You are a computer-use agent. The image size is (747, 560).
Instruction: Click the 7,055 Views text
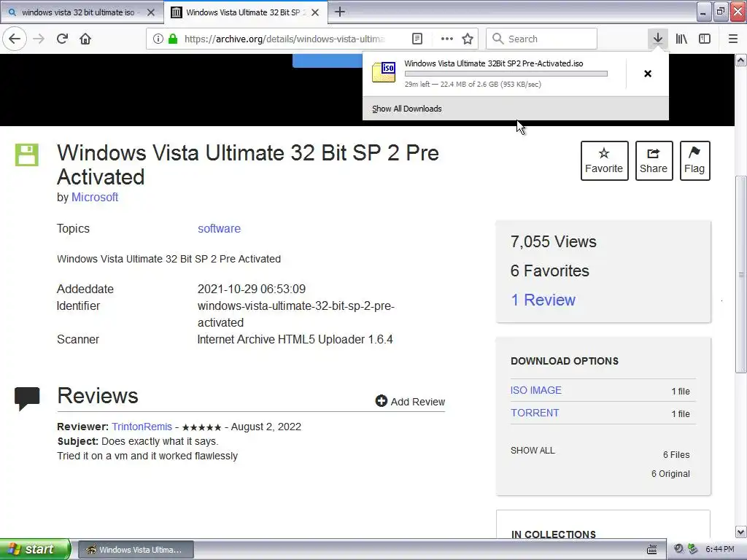[x=554, y=241]
